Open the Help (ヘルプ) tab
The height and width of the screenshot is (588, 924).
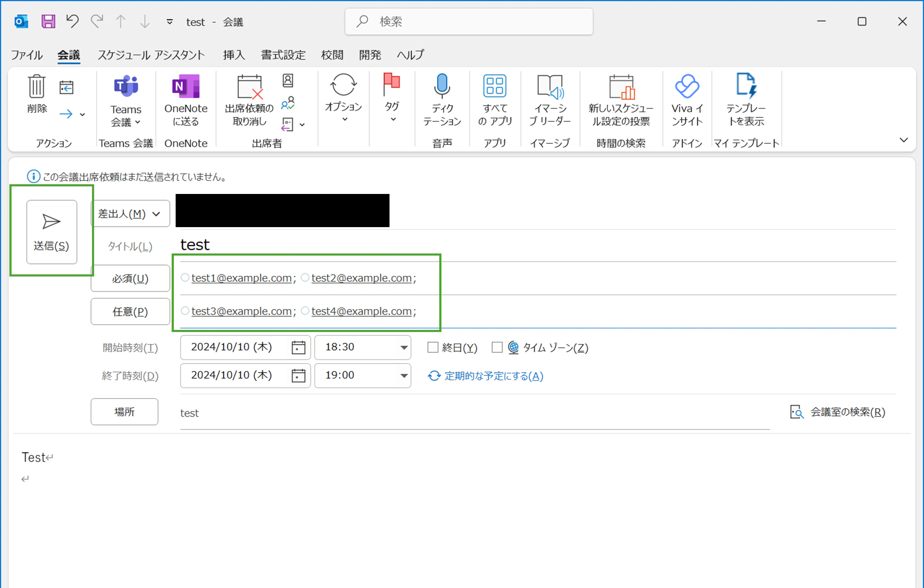(410, 55)
